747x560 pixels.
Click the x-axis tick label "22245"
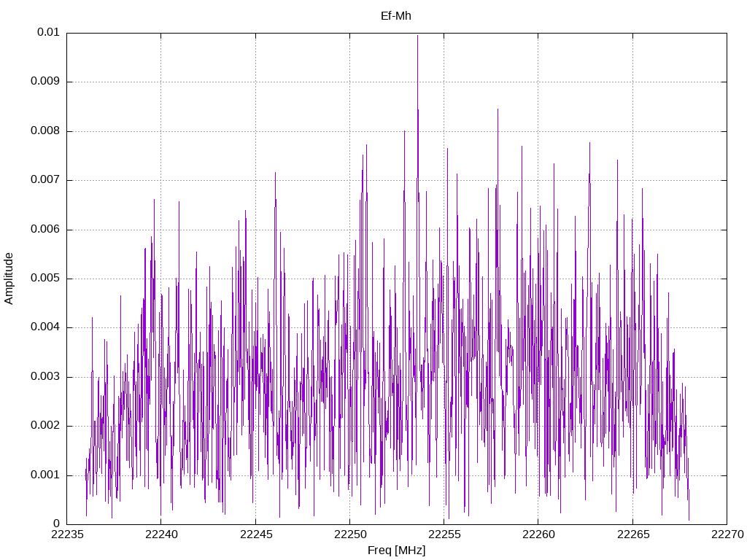pos(256,534)
